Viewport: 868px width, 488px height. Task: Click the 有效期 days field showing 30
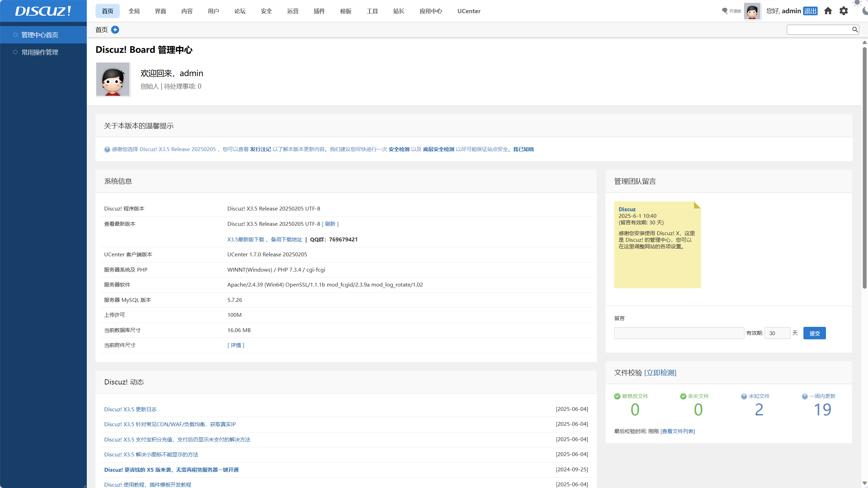(x=777, y=333)
